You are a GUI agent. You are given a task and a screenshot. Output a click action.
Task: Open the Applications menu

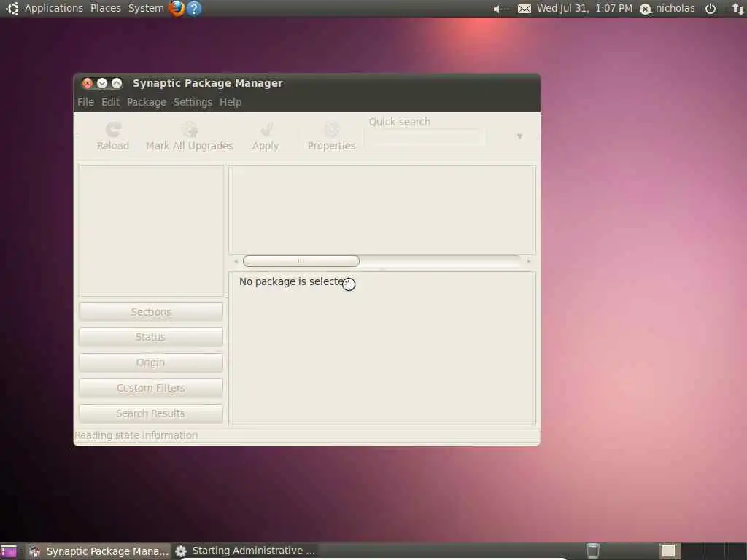[x=54, y=8]
